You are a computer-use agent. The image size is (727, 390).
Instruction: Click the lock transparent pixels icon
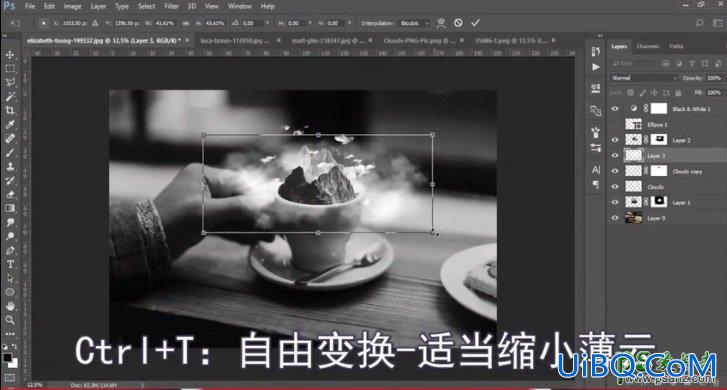click(x=631, y=93)
